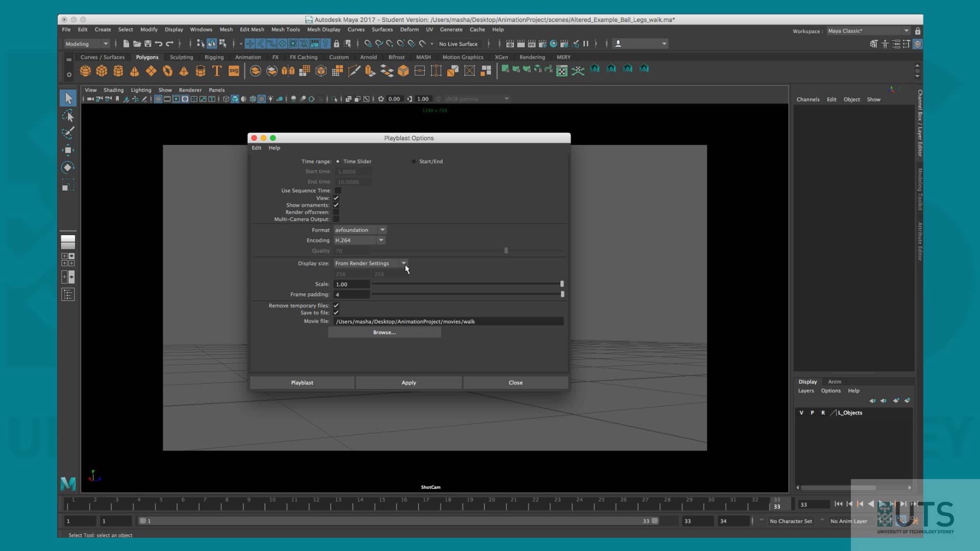This screenshot has height=551, width=980.
Task: Click the Scale value input field
Action: 352,284
